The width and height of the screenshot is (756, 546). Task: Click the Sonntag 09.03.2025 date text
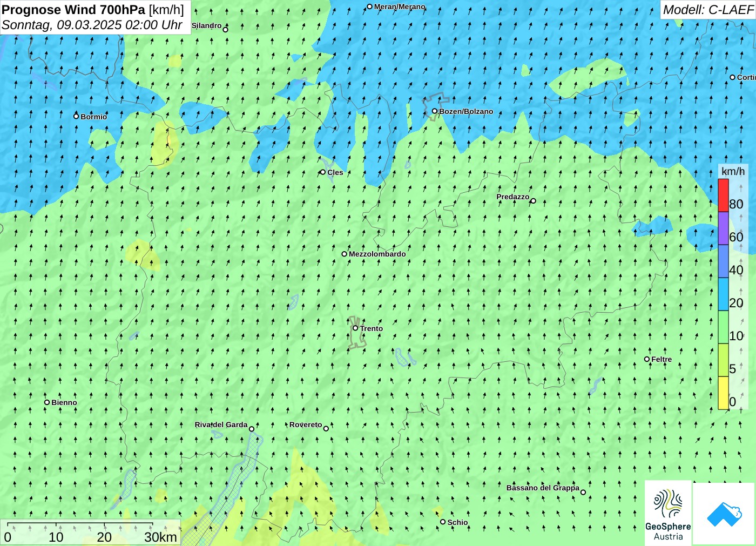tap(92, 25)
